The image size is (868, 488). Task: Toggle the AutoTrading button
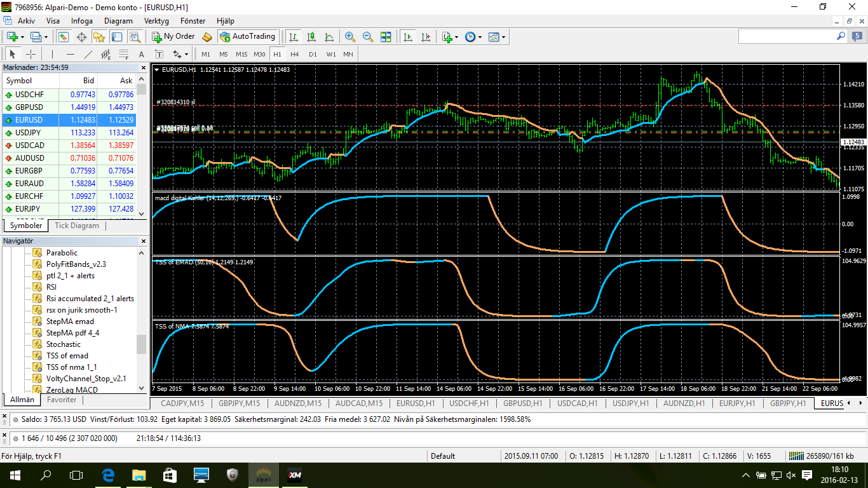tap(247, 37)
